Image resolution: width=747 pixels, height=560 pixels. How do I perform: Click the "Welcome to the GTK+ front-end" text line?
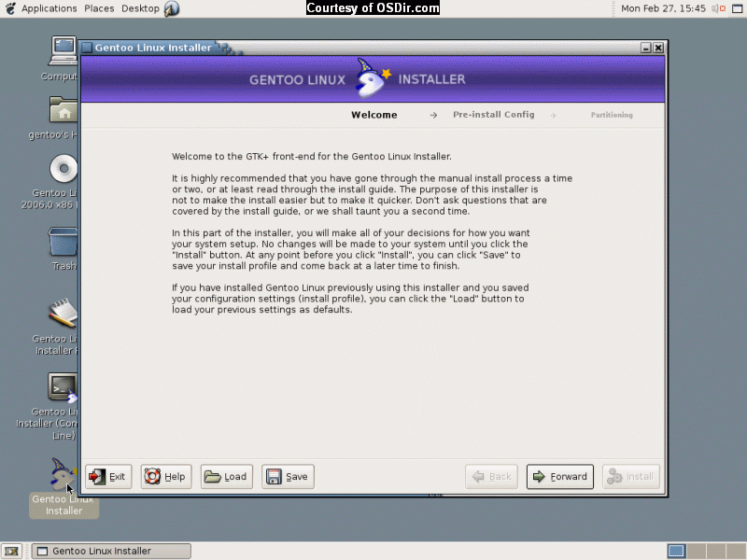point(312,156)
